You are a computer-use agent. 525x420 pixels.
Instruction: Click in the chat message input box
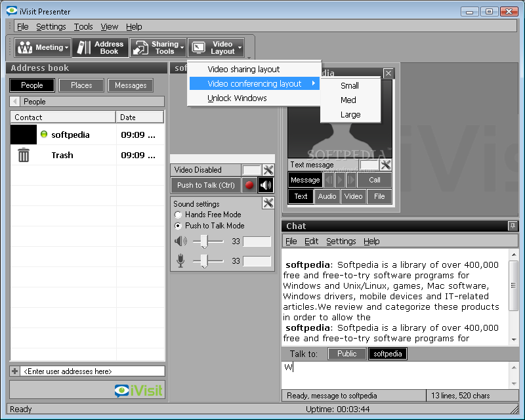pos(395,375)
